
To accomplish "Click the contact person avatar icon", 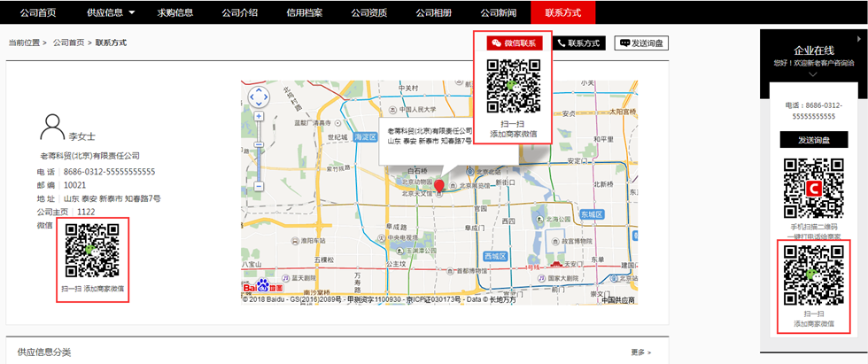I will click(52, 128).
